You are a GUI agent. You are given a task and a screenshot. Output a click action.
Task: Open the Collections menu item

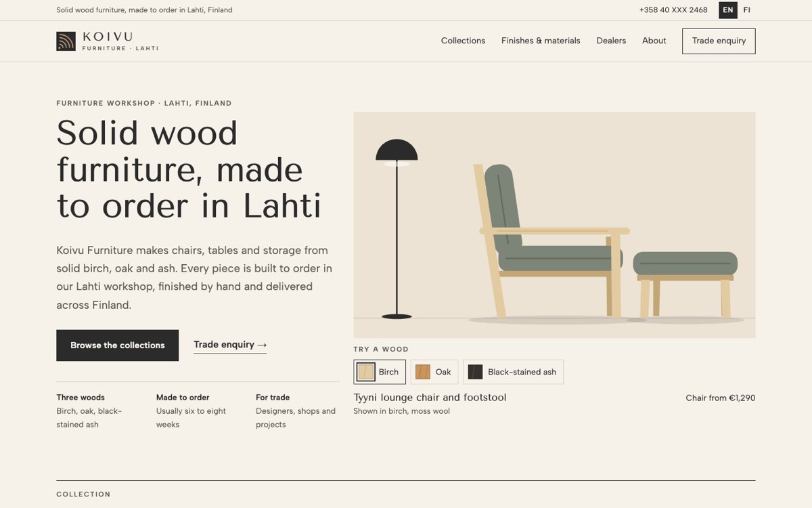[x=463, y=41]
